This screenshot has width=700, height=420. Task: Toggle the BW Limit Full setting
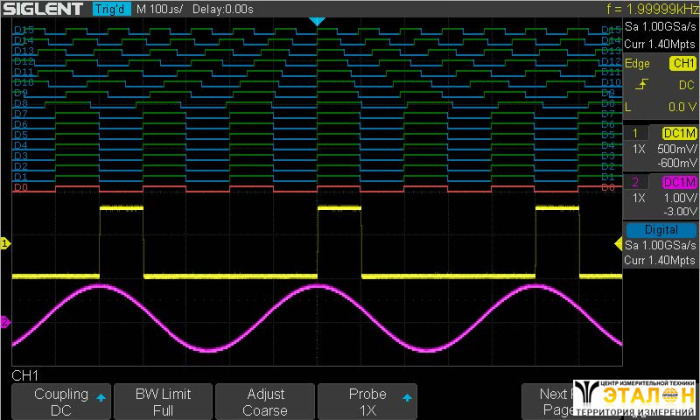click(x=163, y=402)
